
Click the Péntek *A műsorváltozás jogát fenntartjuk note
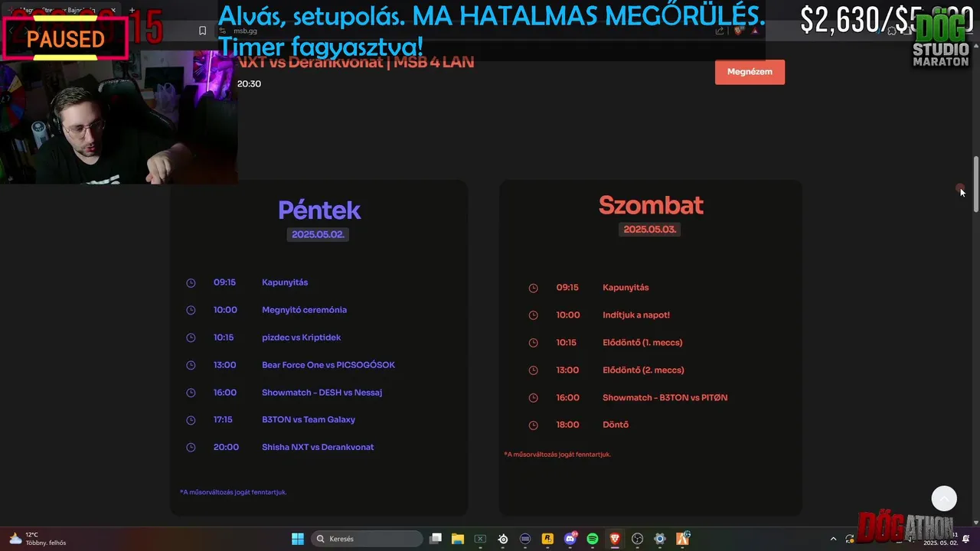pyautogui.click(x=233, y=492)
